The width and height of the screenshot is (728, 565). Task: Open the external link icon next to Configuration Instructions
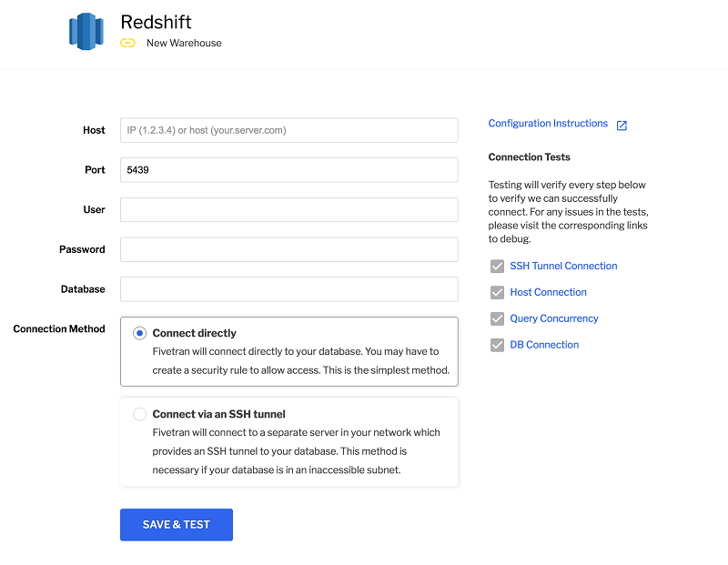coord(622,125)
